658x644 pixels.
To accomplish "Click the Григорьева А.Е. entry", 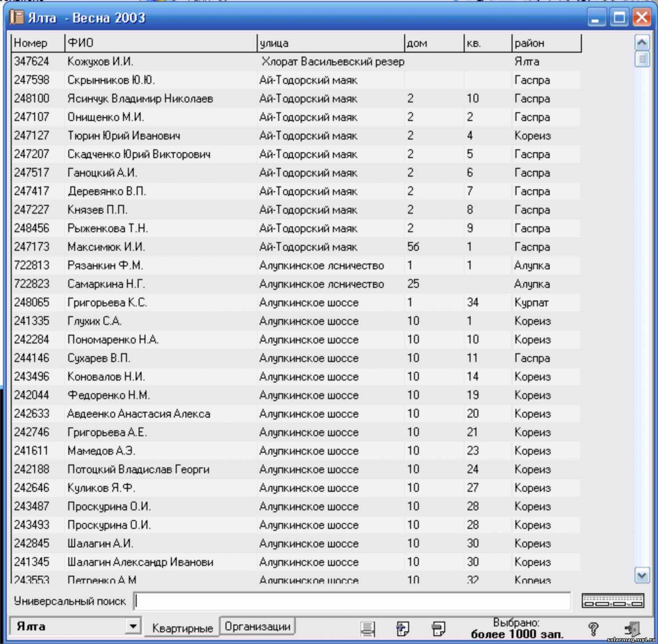I will [296, 432].
